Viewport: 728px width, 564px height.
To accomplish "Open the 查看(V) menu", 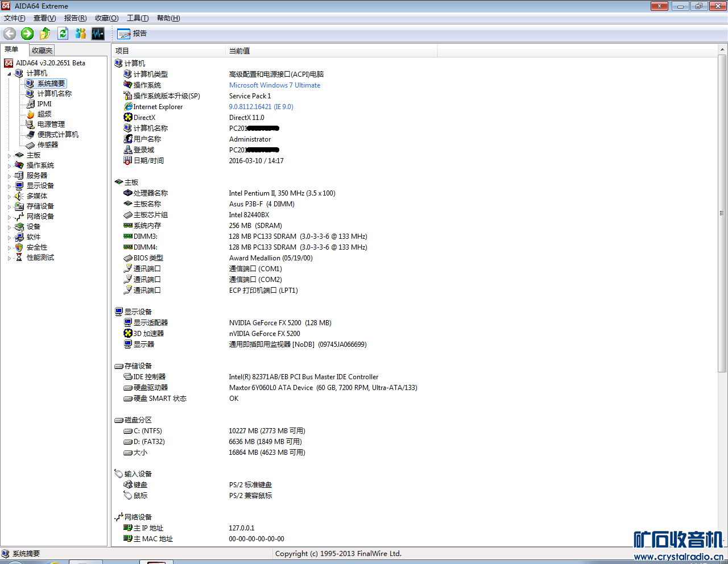I will (44, 18).
